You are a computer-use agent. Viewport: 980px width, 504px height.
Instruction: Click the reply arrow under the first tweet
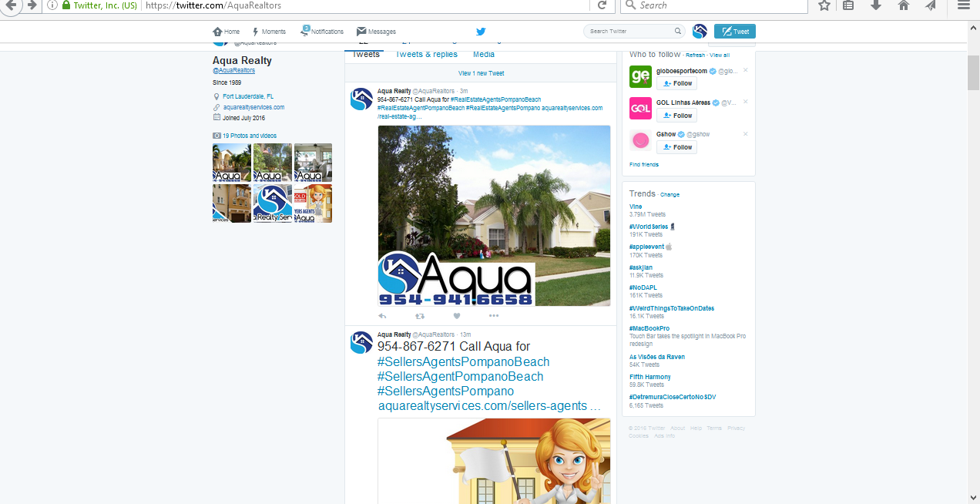383,315
